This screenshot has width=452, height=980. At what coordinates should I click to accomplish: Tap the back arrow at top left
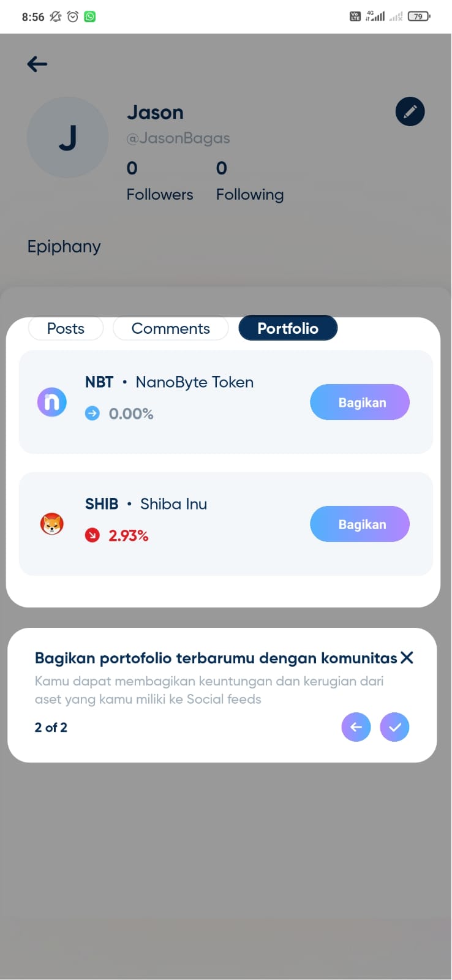click(x=37, y=64)
